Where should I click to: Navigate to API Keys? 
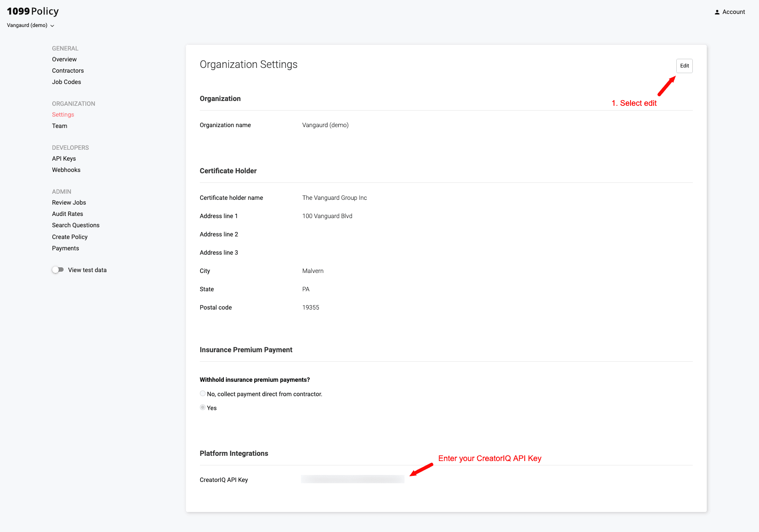coord(64,158)
